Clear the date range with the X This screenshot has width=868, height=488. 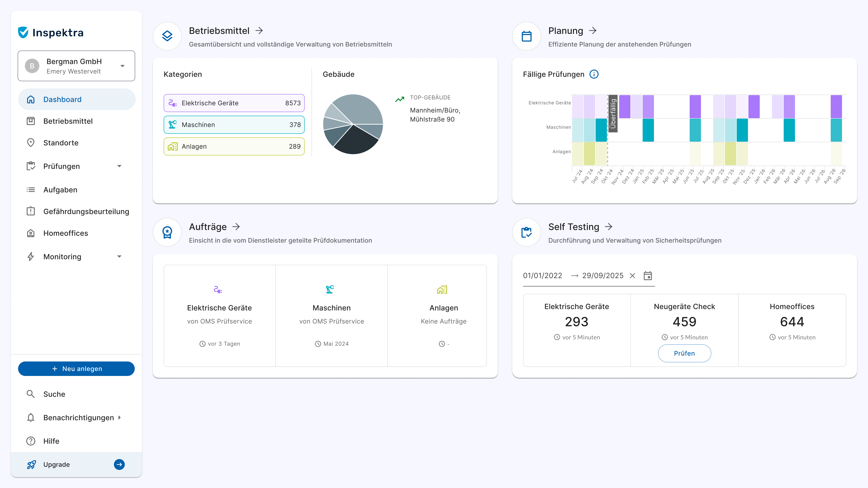pos(633,275)
